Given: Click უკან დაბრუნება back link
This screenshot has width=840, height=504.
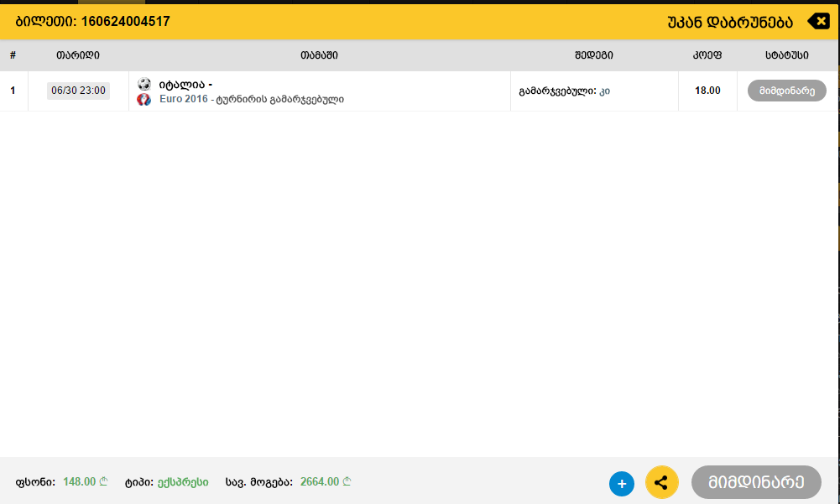Looking at the screenshot, I should tap(729, 22).
